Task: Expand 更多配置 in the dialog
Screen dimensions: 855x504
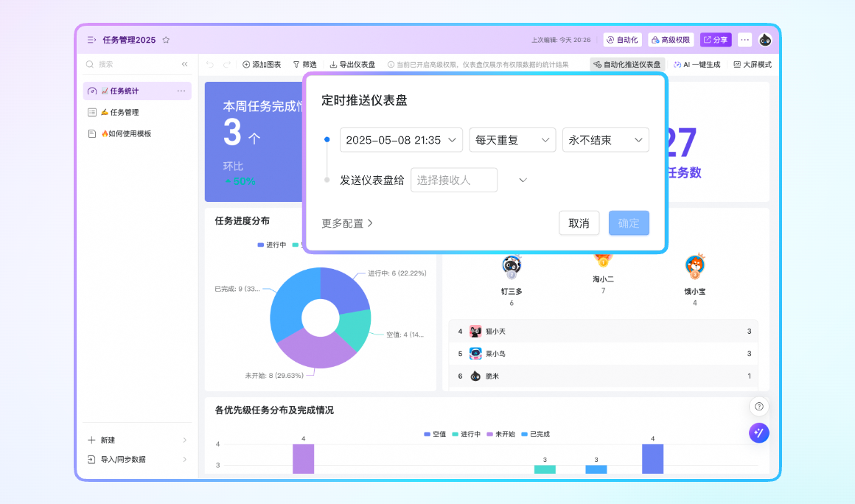Action: point(347,223)
